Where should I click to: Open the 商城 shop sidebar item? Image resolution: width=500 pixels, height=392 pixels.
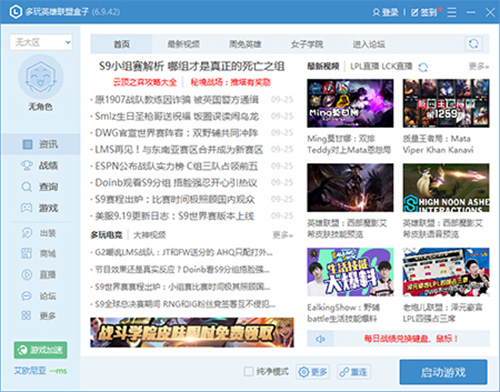(x=40, y=254)
